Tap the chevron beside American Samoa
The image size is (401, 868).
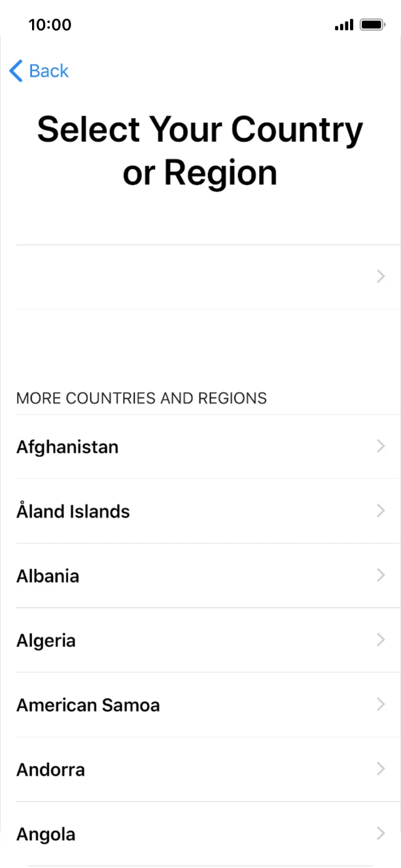(x=381, y=705)
